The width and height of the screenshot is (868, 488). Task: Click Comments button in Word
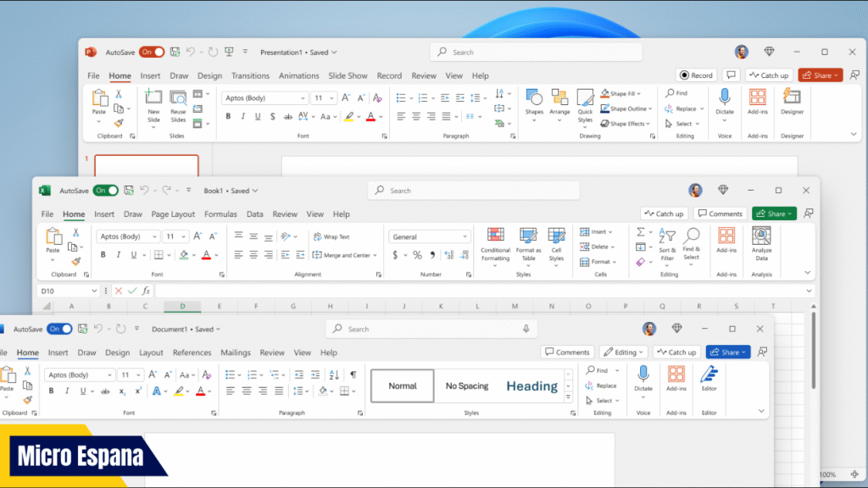(x=567, y=352)
